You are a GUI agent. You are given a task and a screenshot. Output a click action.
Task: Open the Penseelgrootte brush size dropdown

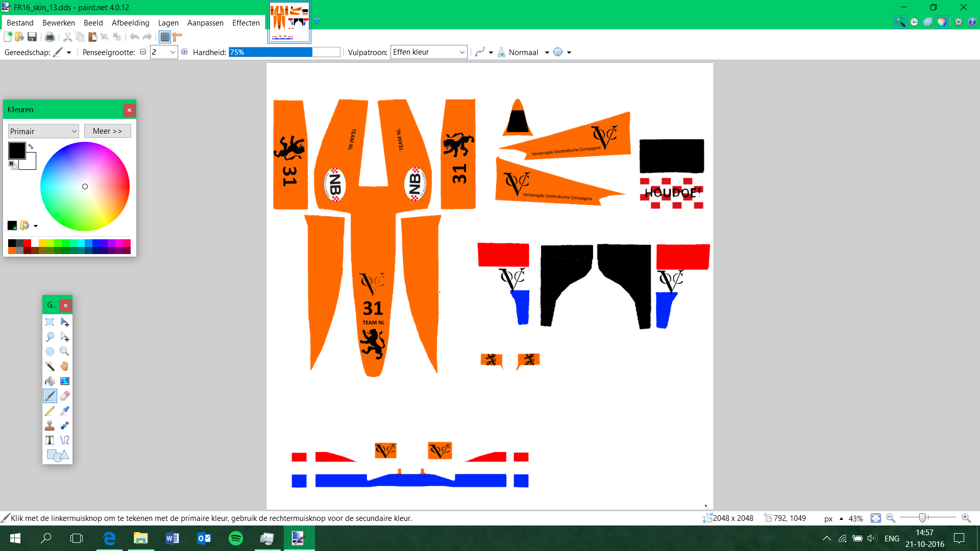(173, 52)
